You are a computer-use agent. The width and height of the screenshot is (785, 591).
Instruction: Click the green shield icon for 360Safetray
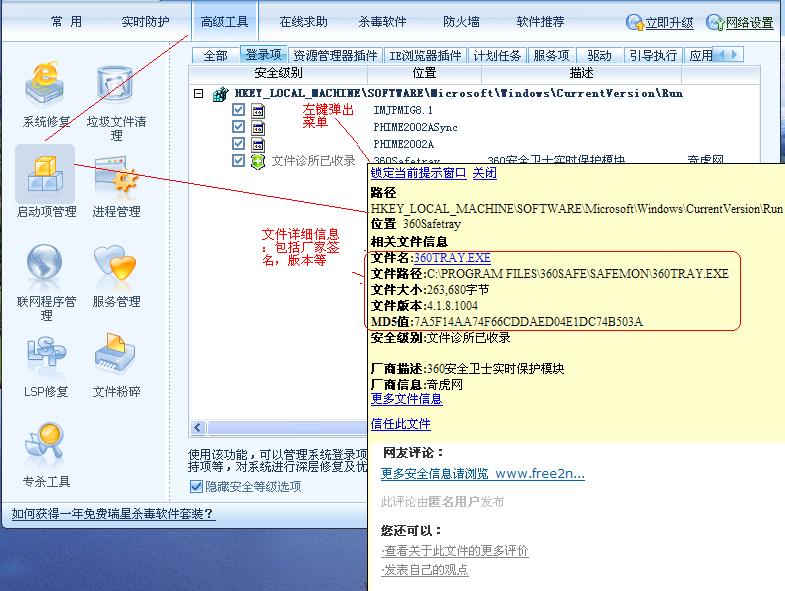tap(258, 161)
